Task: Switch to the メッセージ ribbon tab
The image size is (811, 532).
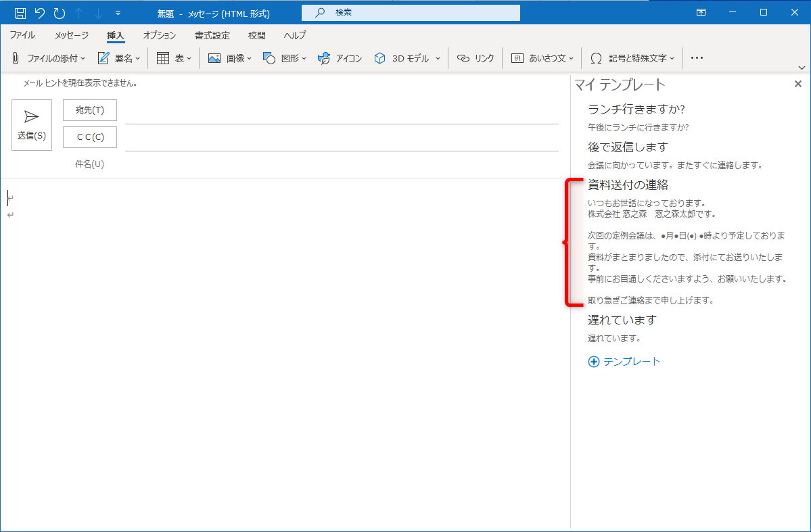Action: click(x=71, y=35)
